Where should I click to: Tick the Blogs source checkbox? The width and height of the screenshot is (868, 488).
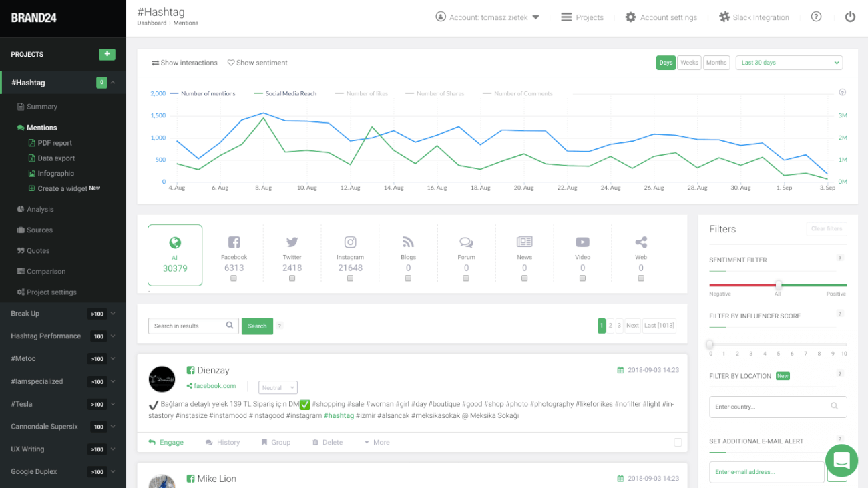coord(408,278)
